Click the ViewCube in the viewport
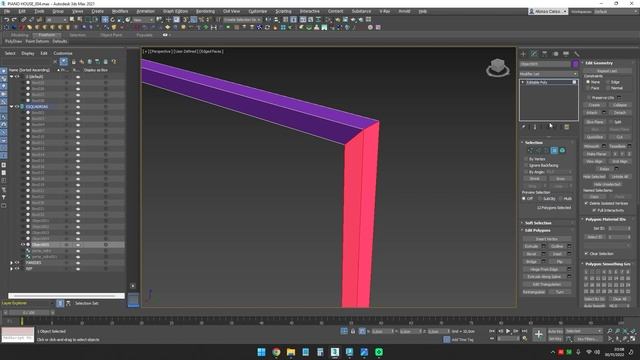This screenshot has width=640, height=360. pos(498,67)
